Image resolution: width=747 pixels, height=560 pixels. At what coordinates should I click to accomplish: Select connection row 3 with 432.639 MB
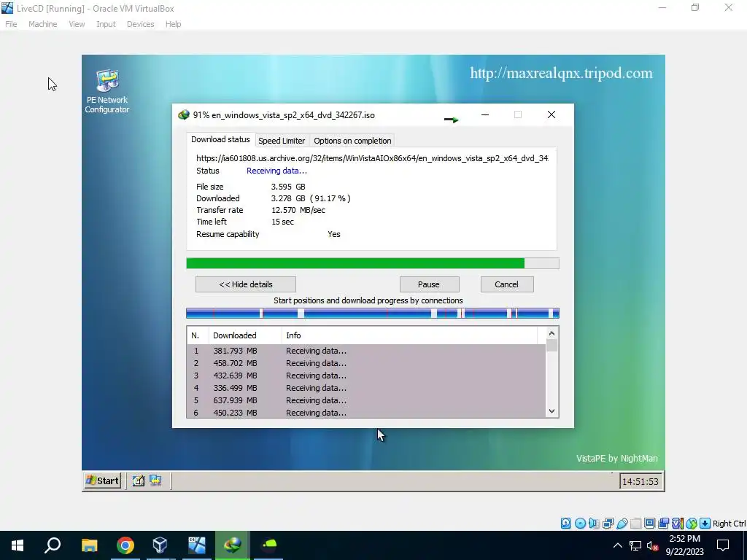point(366,376)
